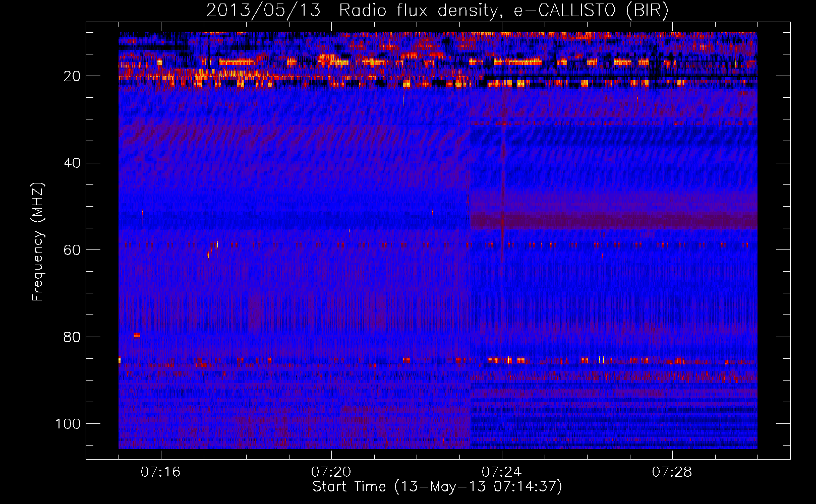The width and height of the screenshot is (816, 504).
Task: Click the 07:16 time tick label
Action: pos(161,472)
